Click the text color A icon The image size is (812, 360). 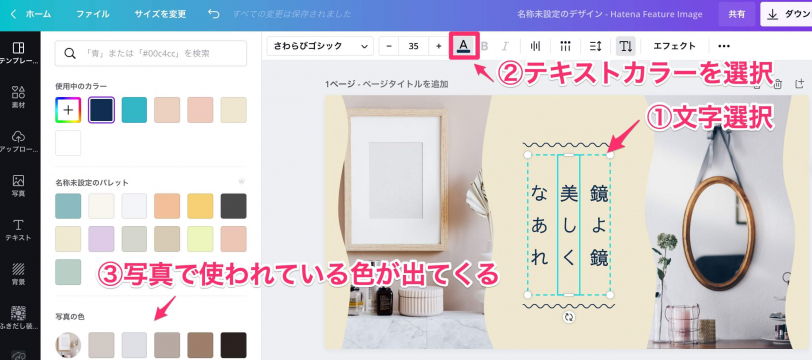[463, 46]
